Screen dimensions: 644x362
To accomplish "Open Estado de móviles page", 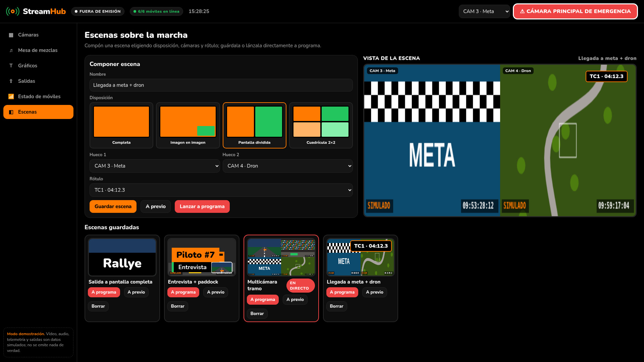I will tap(38, 97).
